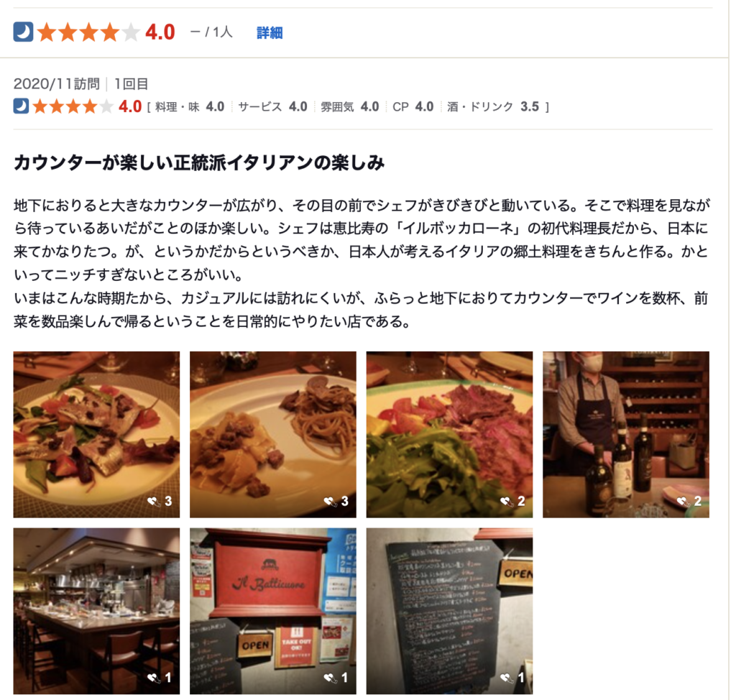736x700 pixels.
Task: Open the sommelier with wine bottles photo
Action: 626,434
